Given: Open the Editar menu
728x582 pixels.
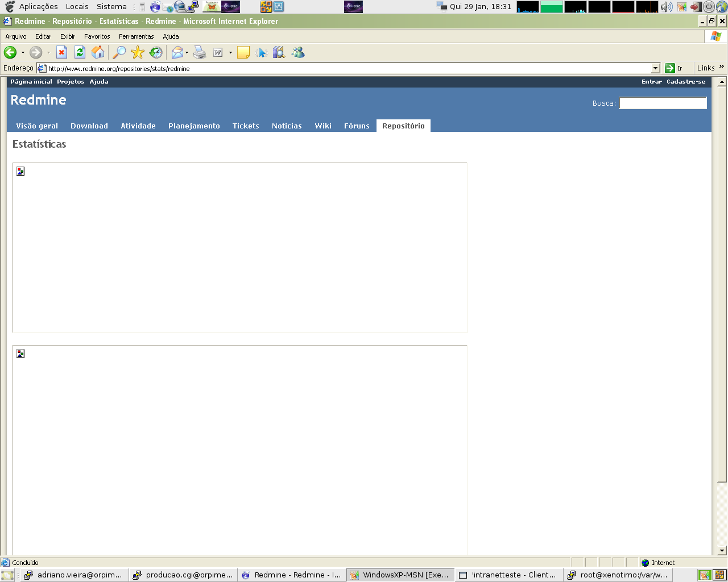Looking at the screenshot, I should click(43, 36).
